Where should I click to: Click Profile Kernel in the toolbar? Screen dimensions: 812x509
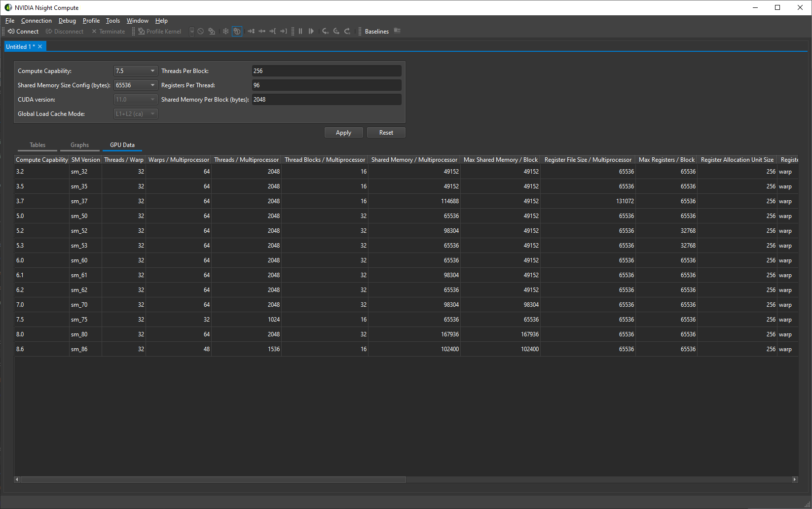(x=160, y=31)
